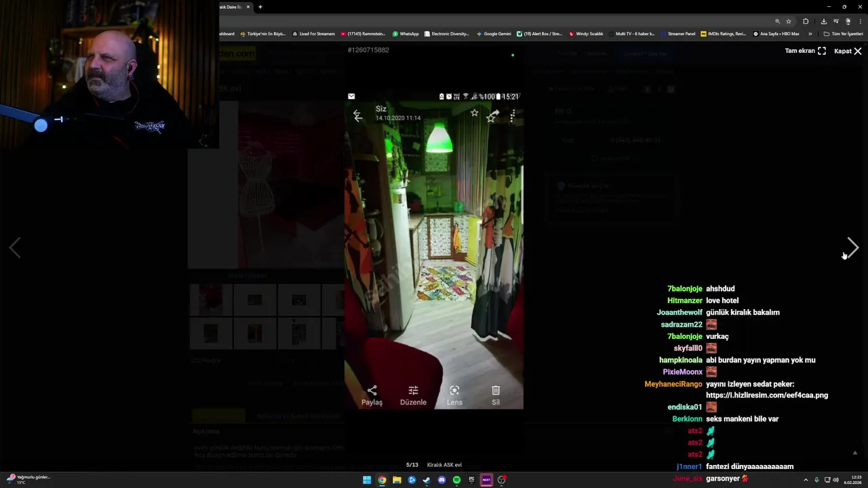Open the Google Gemini bookmark
This screenshot has height=488, width=868.
click(494, 34)
